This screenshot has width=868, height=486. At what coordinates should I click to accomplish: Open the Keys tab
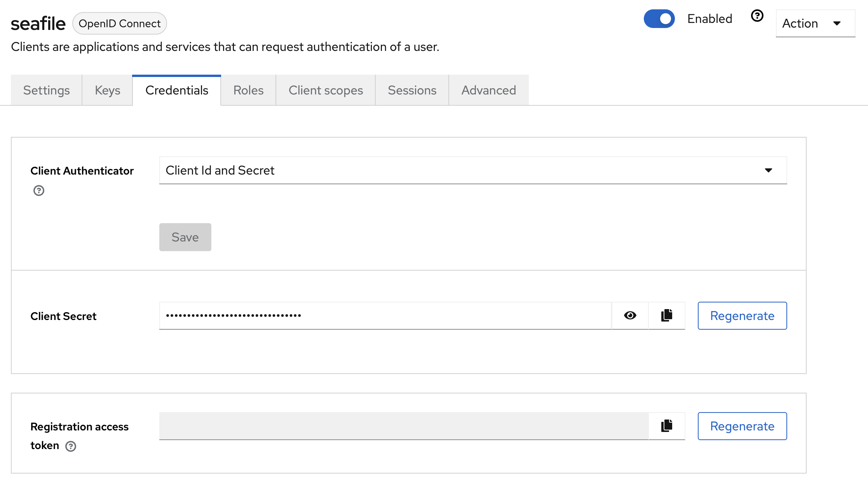coord(107,90)
